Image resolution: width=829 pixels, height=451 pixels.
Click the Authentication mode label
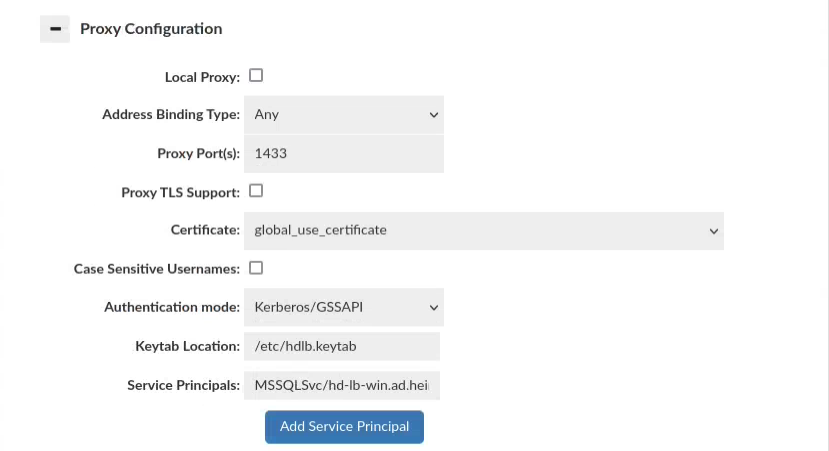pos(172,308)
